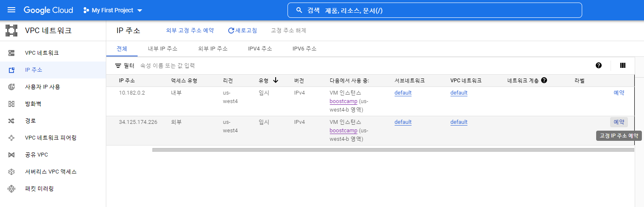
Task: Select the IP 주소 sidebar item
Action: [53, 70]
